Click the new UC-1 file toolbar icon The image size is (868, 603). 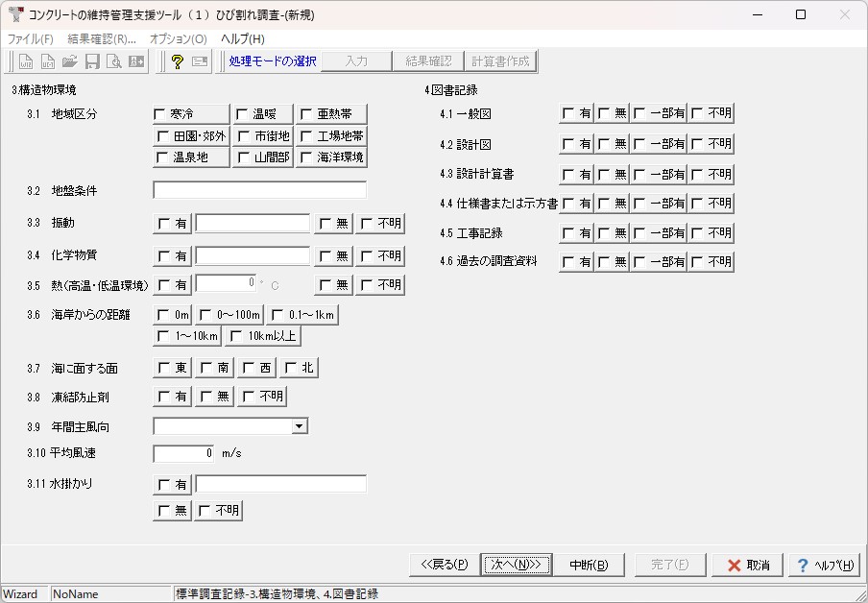point(48,61)
